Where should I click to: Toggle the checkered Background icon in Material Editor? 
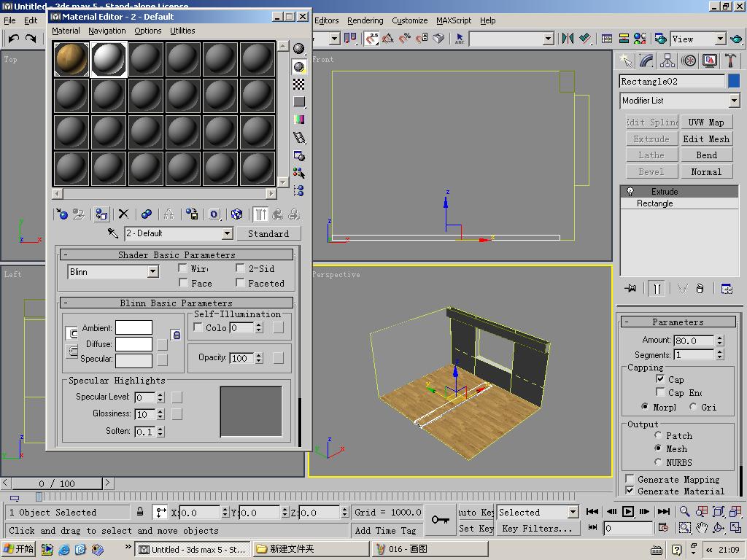[x=299, y=85]
